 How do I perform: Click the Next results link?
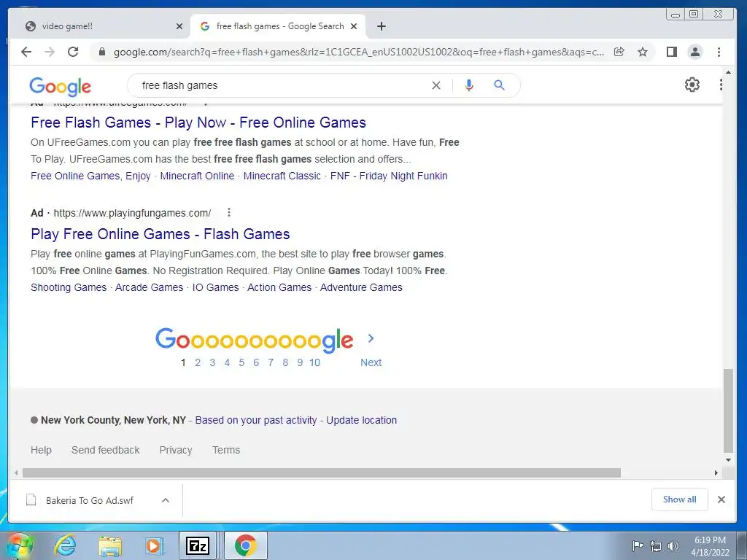pyautogui.click(x=371, y=362)
